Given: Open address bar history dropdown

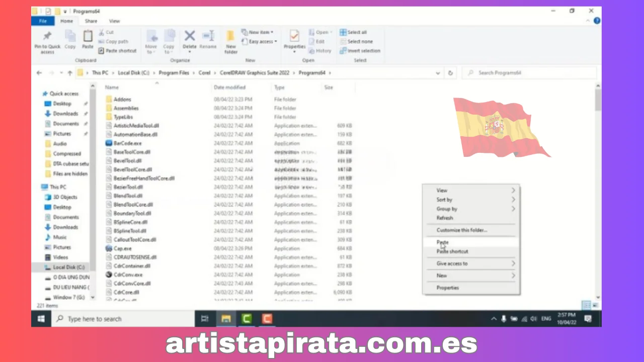Looking at the screenshot, I should click(x=438, y=73).
